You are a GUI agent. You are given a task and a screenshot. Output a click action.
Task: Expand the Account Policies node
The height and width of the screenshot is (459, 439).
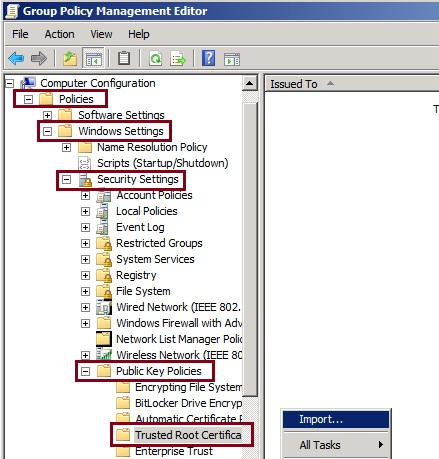(x=85, y=195)
